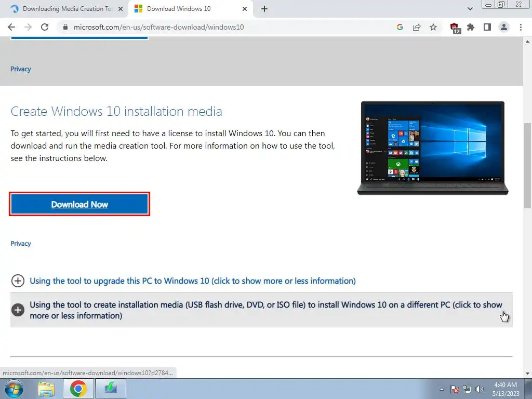Toggle the browser side panel icon
532x399 pixels.
tap(487, 27)
